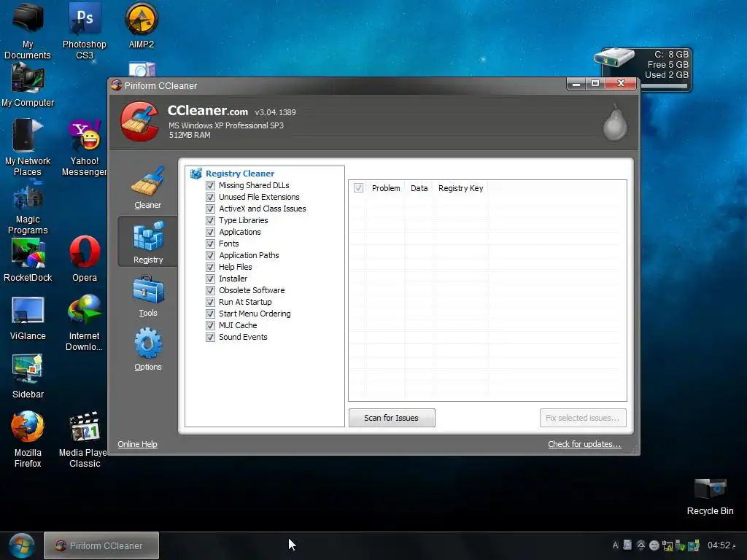This screenshot has width=747, height=560.
Task: Uncheck Missing Shared DLLs
Action: tap(210, 185)
